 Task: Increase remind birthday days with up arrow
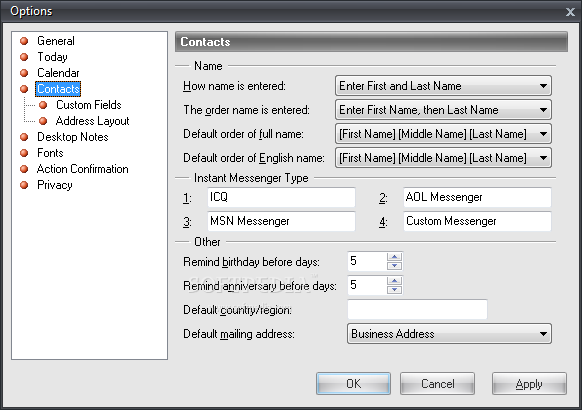click(394, 257)
